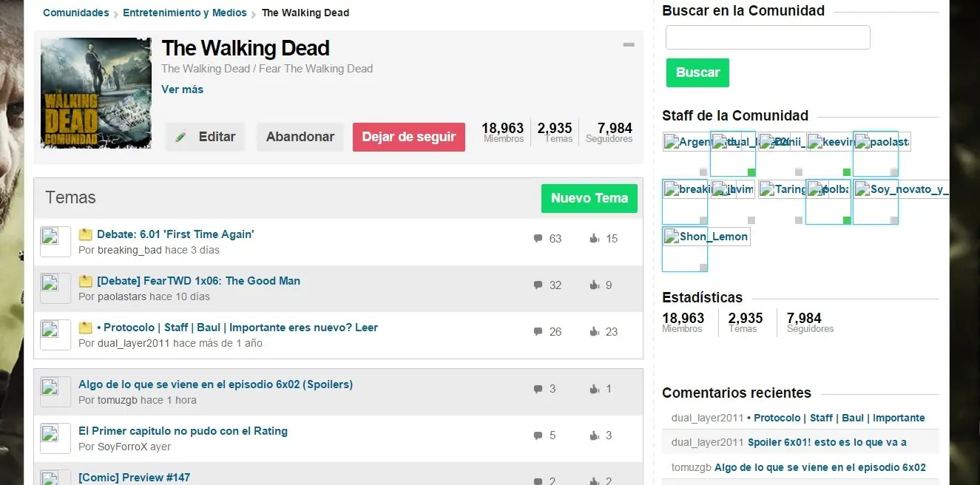
Task: Unfollow using the 'Dejar de seguir' button
Action: 409,137
